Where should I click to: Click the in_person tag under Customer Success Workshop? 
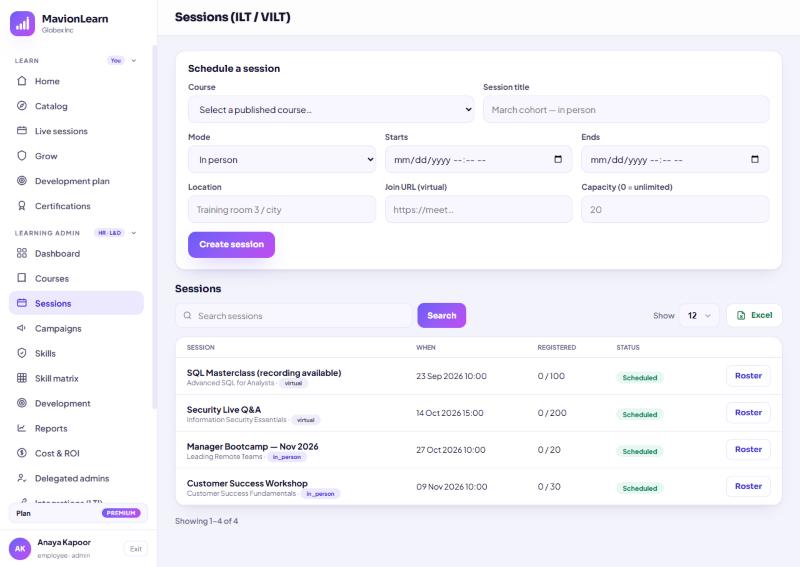(x=320, y=494)
